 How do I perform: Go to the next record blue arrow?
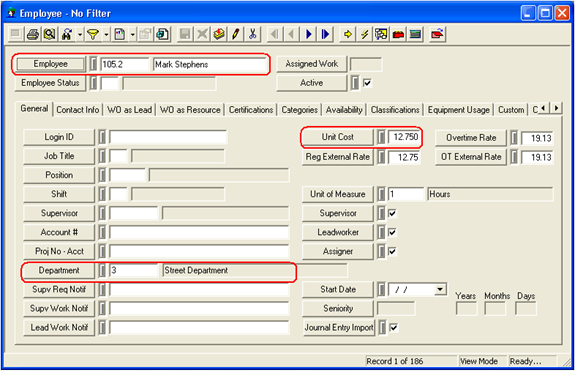click(x=308, y=34)
